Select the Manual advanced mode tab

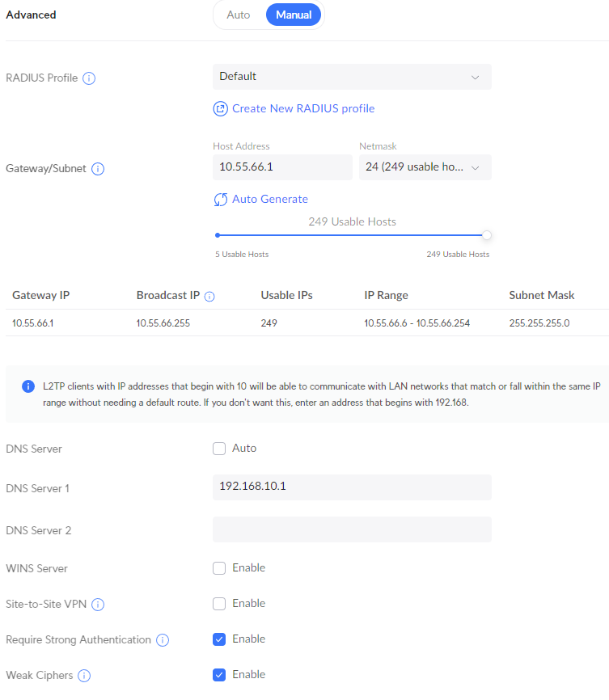[x=294, y=15]
